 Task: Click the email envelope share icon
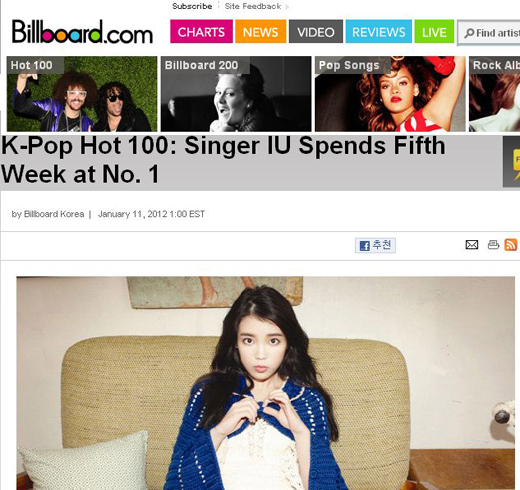[472, 245]
